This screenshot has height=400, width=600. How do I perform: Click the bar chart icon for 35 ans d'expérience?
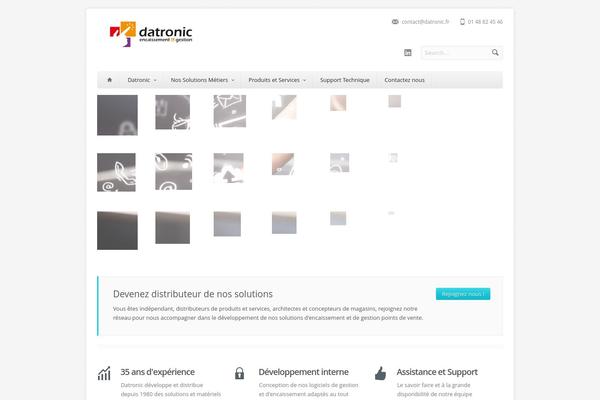click(104, 374)
